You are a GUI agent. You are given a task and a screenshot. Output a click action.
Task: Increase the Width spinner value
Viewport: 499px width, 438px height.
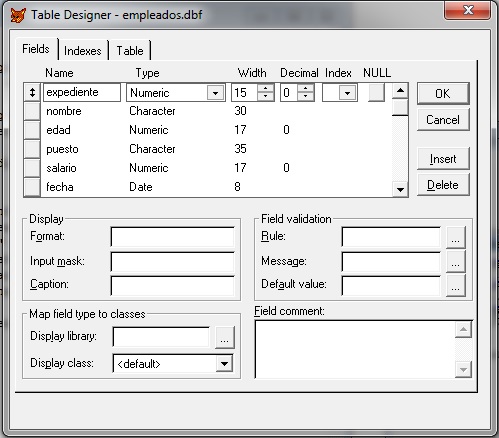pyautogui.click(x=266, y=88)
